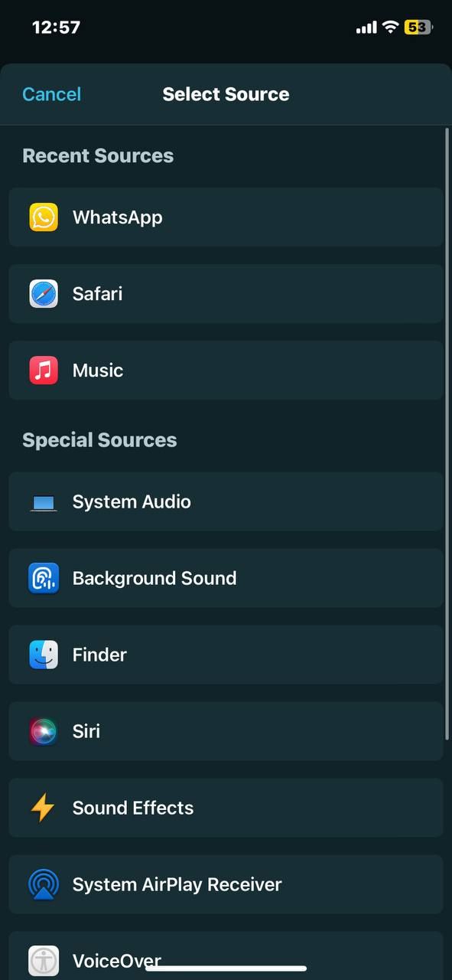Image resolution: width=452 pixels, height=980 pixels.
Task: Select Siri from Special Sources
Action: [x=226, y=731]
